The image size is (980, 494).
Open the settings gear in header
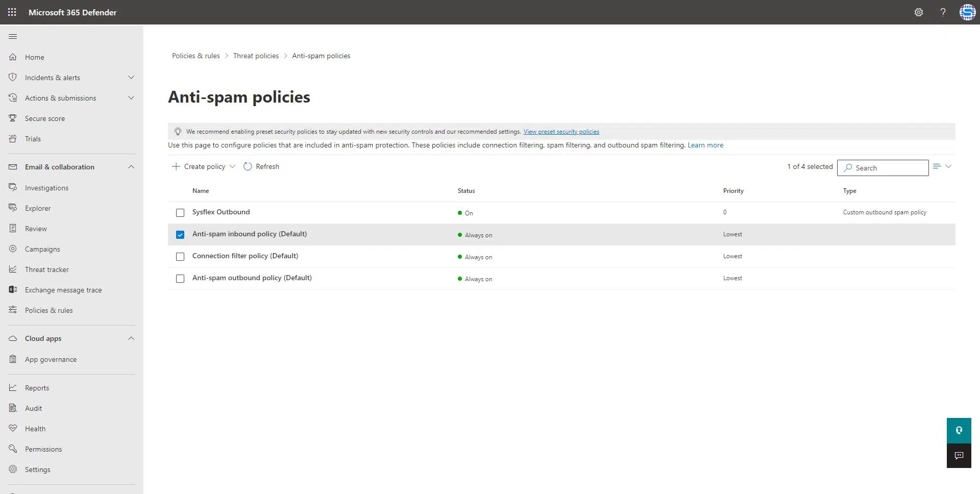(919, 12)
